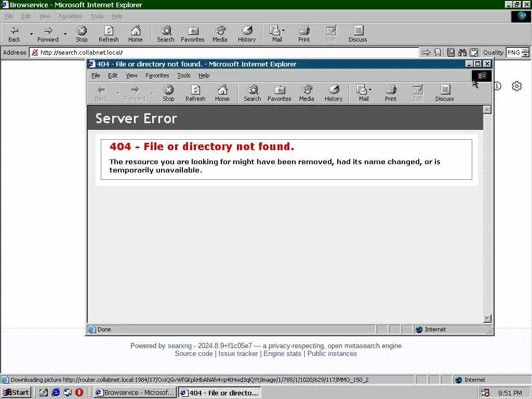Image resolution: width=532 pixels, height=399 pixels.
Task: Open Favorites from the 404 window toolbar
Action: tap(279, 94)
